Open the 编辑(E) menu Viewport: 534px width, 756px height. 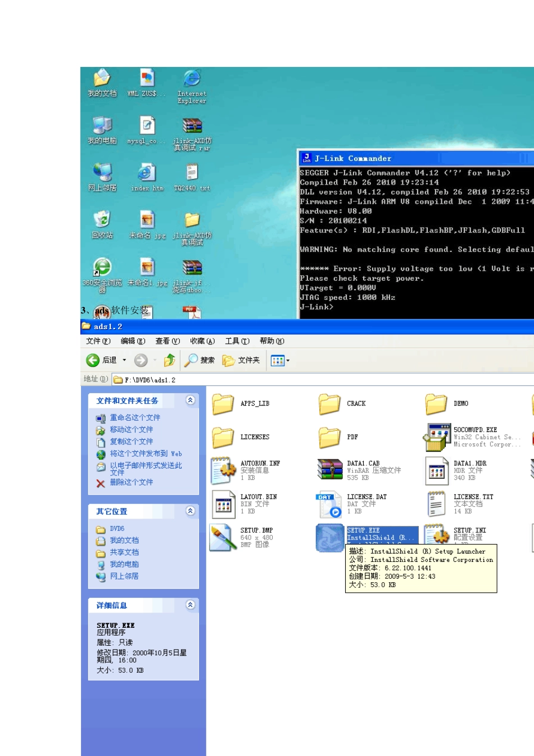(133, 341)
